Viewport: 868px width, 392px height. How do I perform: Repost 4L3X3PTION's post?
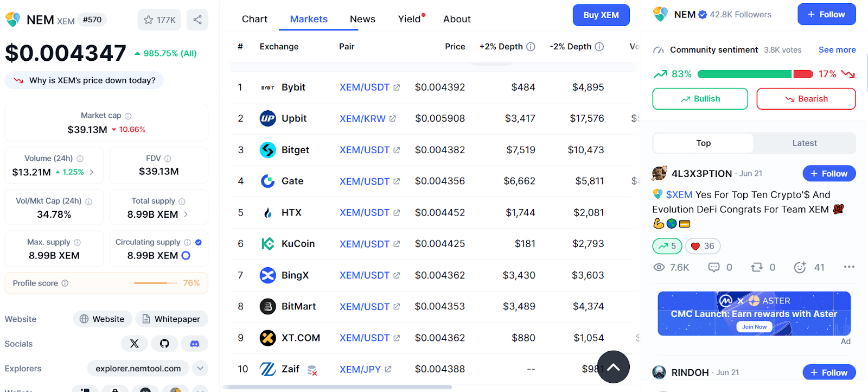click(757, 267)
